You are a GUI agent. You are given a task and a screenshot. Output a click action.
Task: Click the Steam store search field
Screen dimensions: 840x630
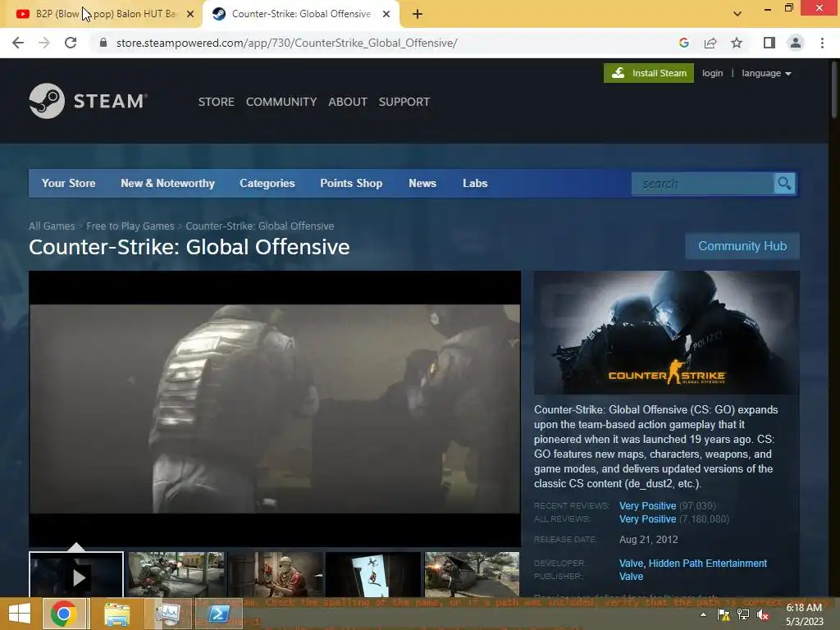(703, 183)
